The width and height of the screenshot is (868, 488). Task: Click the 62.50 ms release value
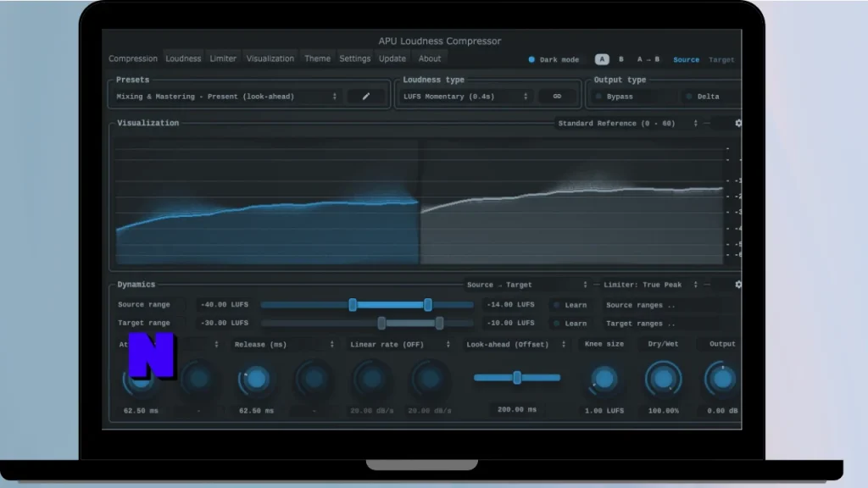256,411
